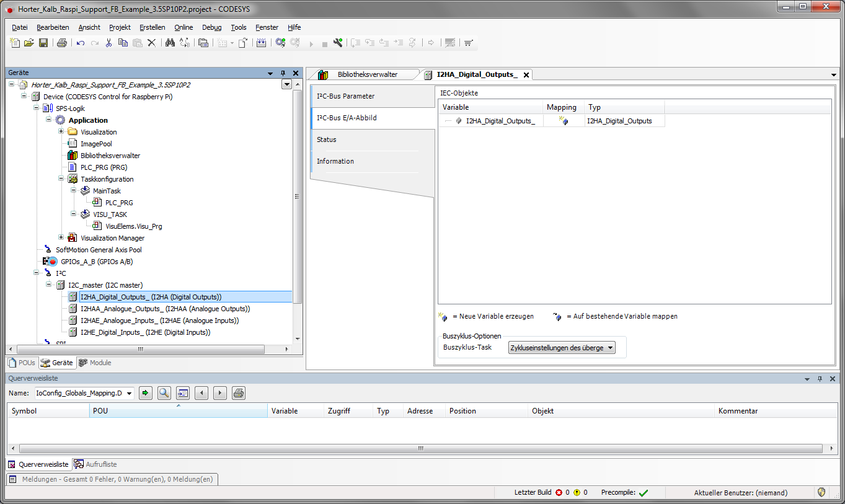Sort by the Zugriff column header
Viewport: 845px width, 504px height.
pyautogui.click(x=349, y=411)
